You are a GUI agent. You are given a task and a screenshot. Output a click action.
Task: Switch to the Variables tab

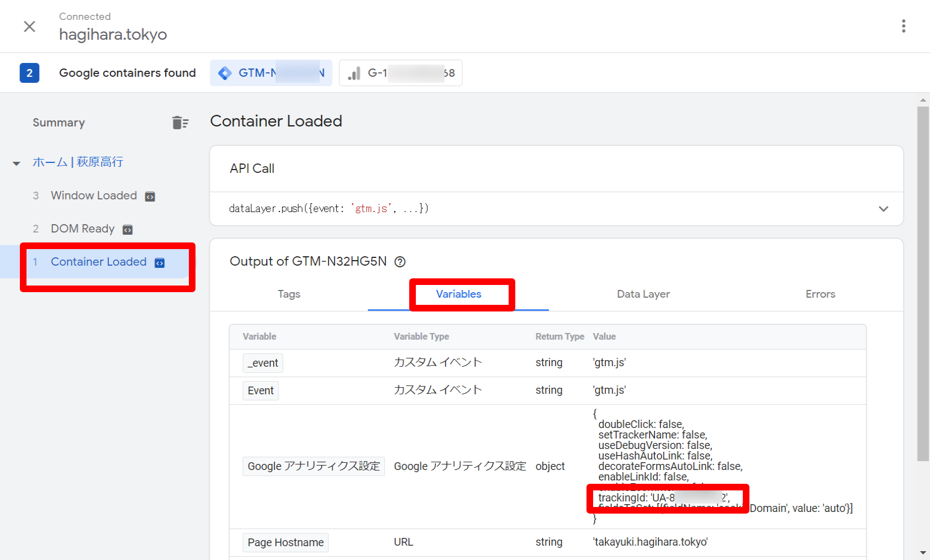point(458,294)
